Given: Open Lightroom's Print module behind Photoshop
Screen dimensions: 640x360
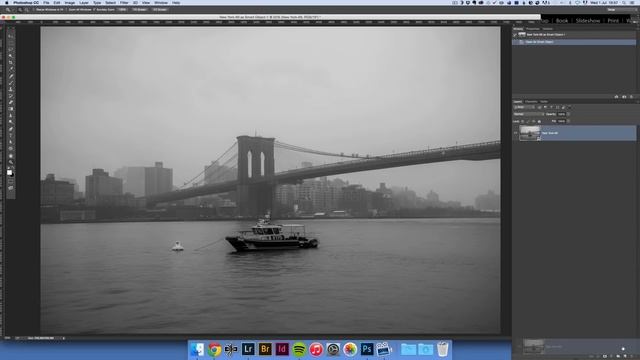Looking at the screenshot, I should coord(613,20).
